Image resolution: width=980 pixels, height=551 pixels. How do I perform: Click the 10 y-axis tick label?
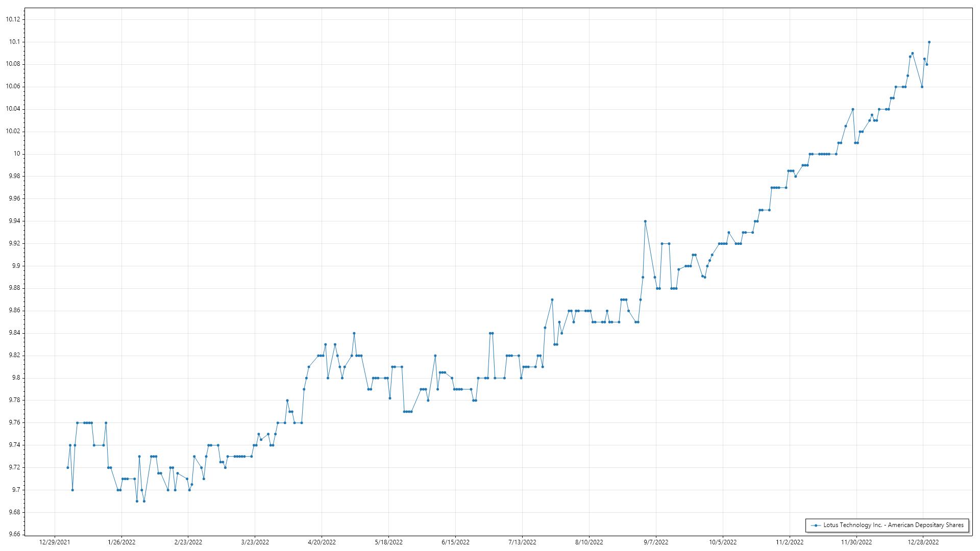pos(17,154)
